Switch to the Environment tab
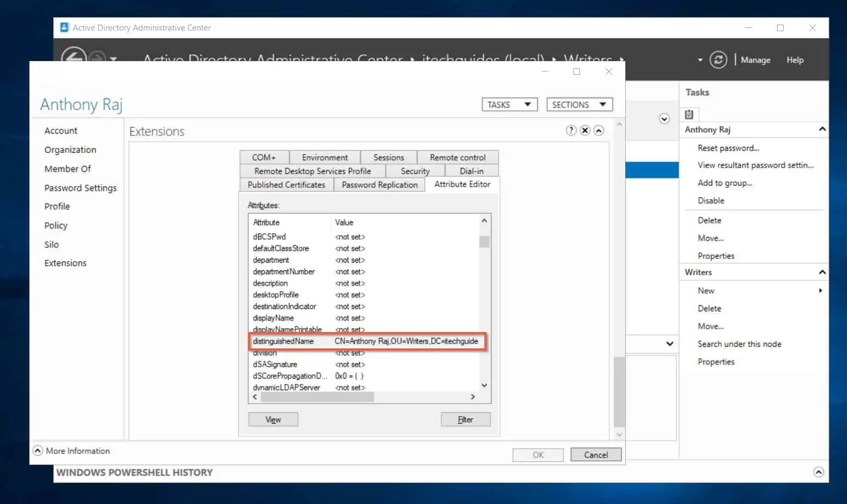The height and width of the screenshot is (504, 847). 325,157
